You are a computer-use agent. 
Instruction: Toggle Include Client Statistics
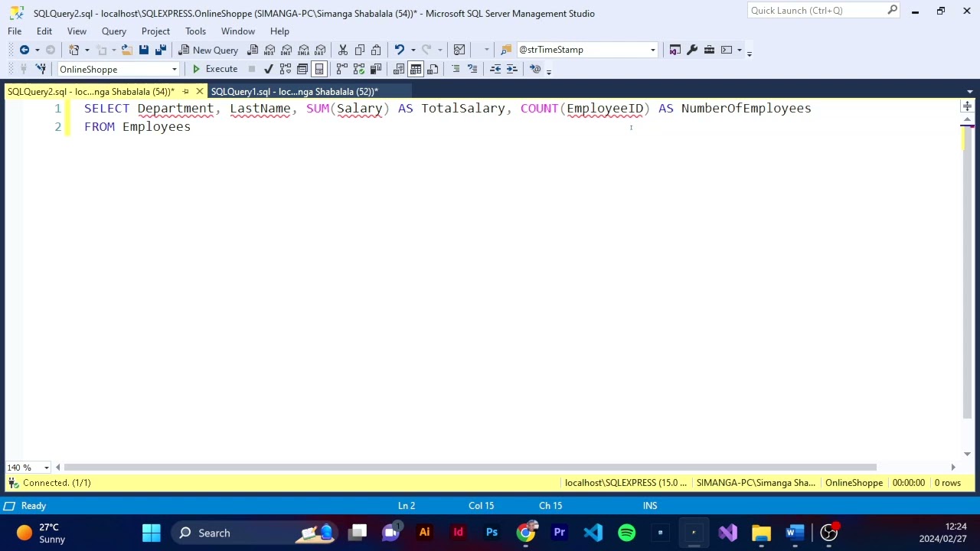pos(375,69)
